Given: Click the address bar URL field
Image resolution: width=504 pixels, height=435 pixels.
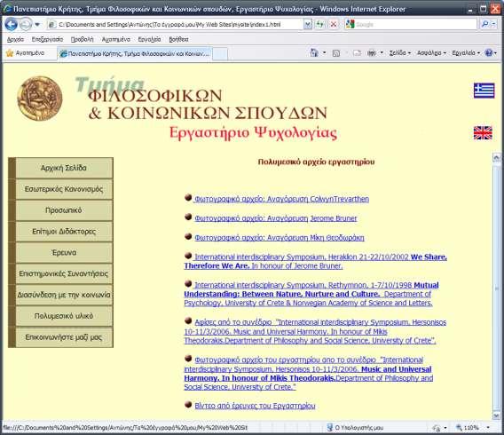Looking at the screenshot, I should [175, 25].
